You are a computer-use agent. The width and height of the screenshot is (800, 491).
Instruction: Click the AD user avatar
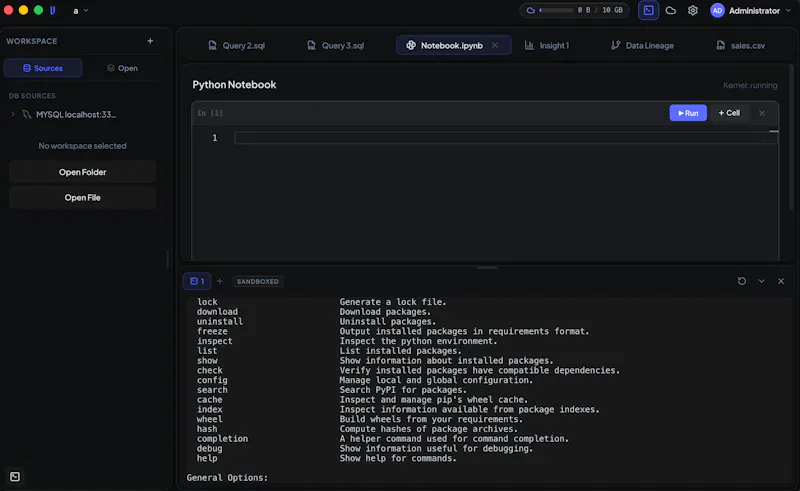[x=717, y=10]
